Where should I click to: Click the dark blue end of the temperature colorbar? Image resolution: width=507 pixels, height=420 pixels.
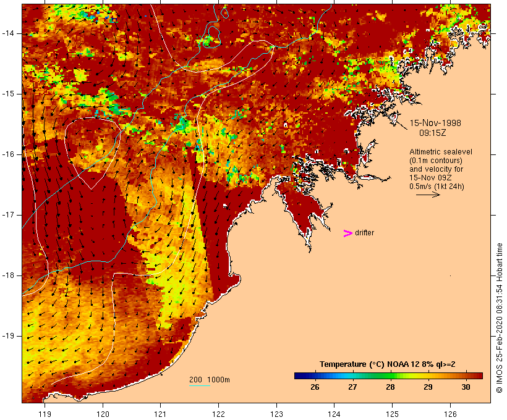[x=300, y=376]
